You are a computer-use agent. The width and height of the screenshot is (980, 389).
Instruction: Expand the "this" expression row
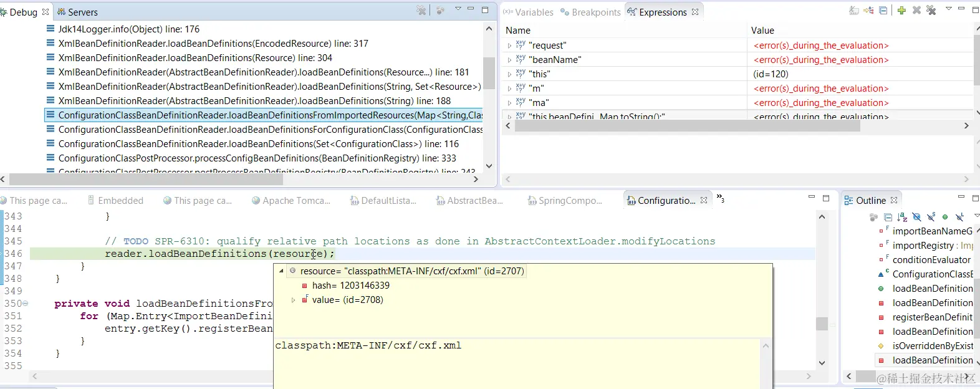coord(509,74)
